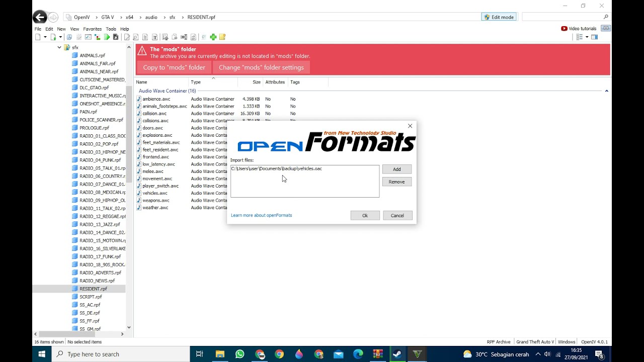Open Task View on the taskbar
Screen dimensions: 644x362
pos(200,354)
